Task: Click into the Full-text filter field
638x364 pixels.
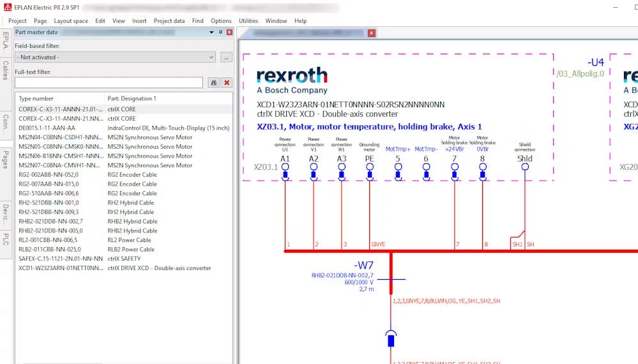Action: click(x=109, y=82)
